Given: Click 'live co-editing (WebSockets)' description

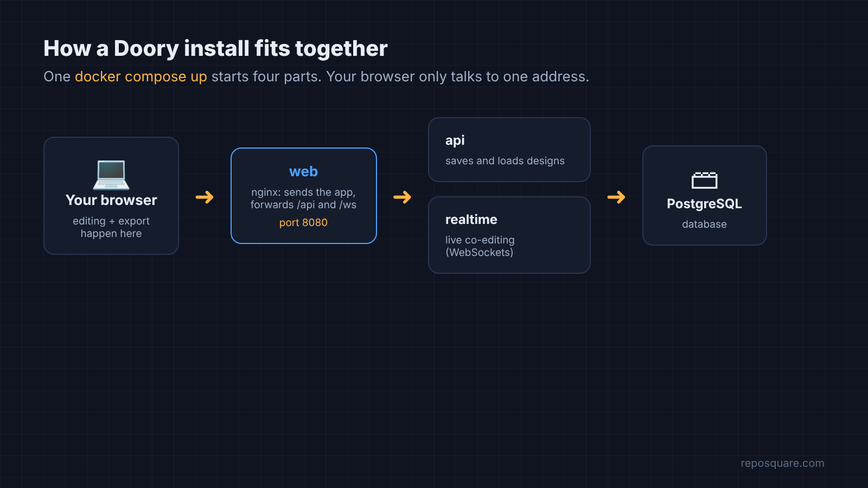Looking at the screenshot, I should tap(480, 246).
